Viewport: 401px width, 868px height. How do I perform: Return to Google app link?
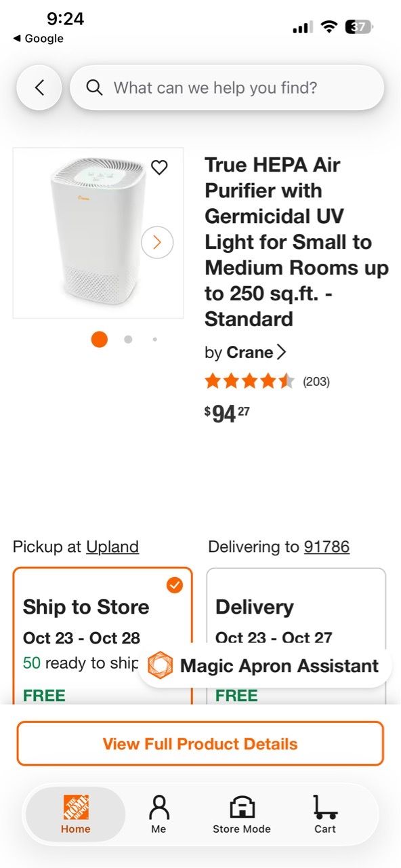click(x=38, y=39)
